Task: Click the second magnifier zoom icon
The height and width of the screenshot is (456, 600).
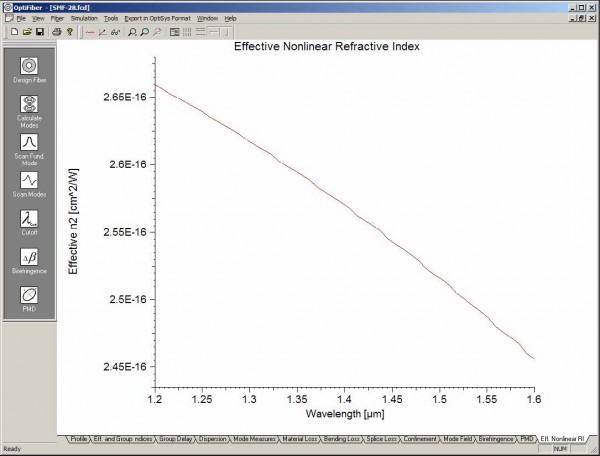Action: [x=145, y=33]
